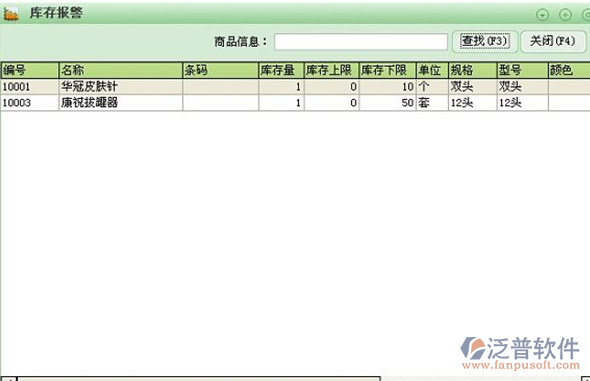Click the 库存下限 column header
This screenshot has height=381, width=590.
(388, 70)
